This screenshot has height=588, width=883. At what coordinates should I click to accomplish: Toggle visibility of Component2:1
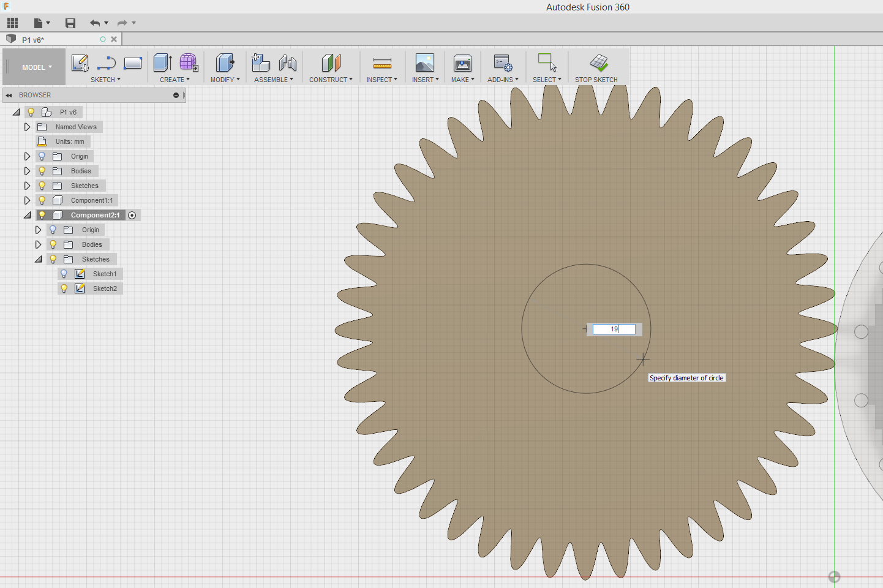(42, 215)
